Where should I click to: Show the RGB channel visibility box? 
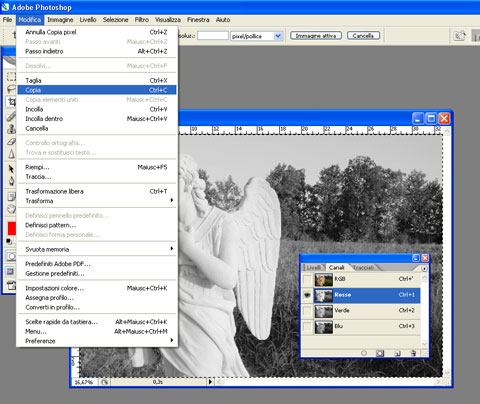click(307, 279)
